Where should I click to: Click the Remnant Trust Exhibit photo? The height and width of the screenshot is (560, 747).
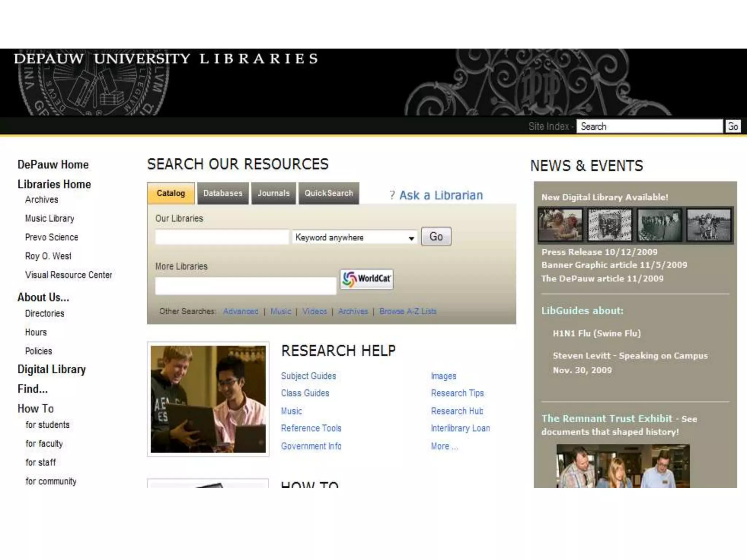coord(623,466)
